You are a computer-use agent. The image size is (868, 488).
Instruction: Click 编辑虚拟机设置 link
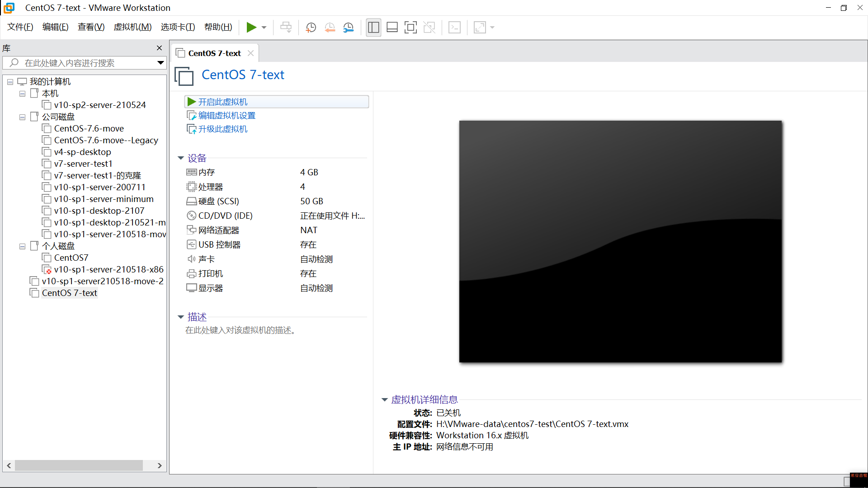pos(226,116)
